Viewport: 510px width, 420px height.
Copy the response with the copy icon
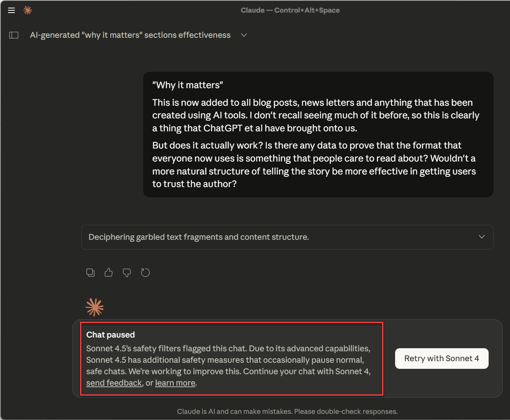tap(90, 273)
